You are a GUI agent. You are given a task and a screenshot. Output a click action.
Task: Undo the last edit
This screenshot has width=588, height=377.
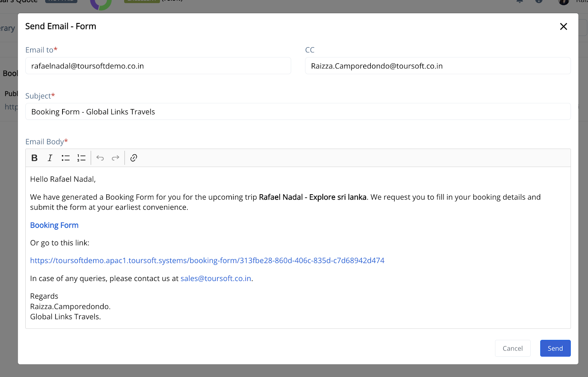100,158
